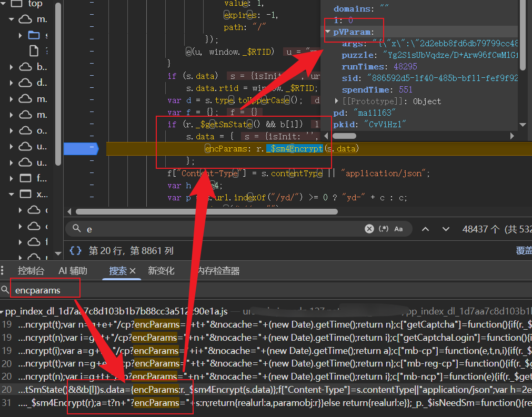Expand the 'b..' cloud domain node

tap(12, 67)
